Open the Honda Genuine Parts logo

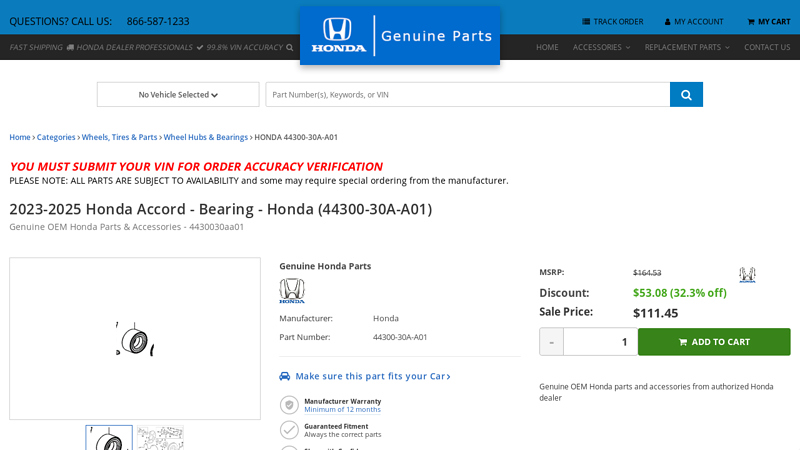coord(400,36)
